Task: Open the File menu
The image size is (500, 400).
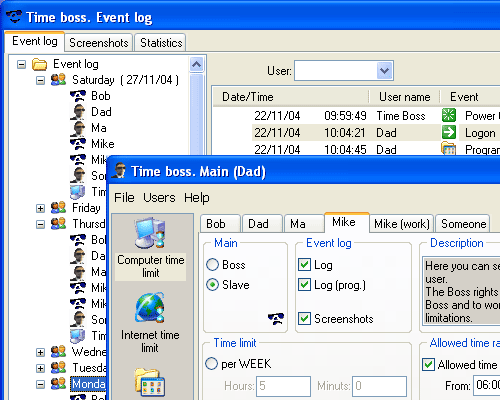Action: click(x=124, y=198)
